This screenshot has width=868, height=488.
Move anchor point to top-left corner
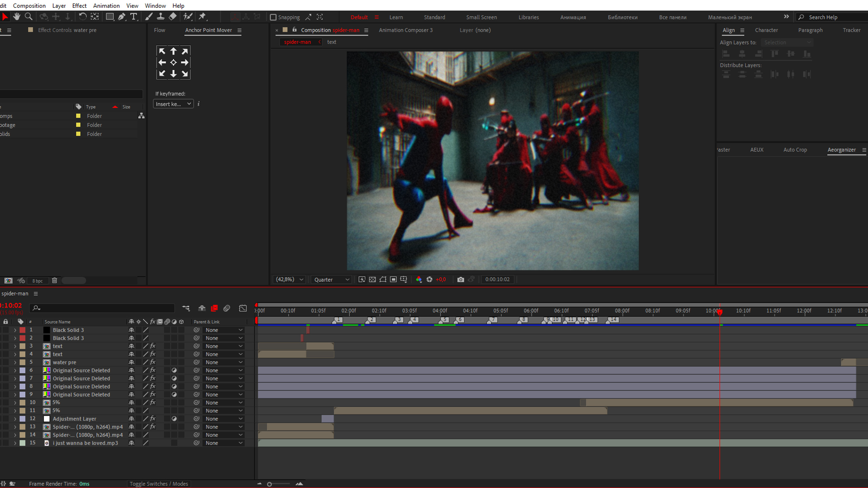(x=162, y=51)
